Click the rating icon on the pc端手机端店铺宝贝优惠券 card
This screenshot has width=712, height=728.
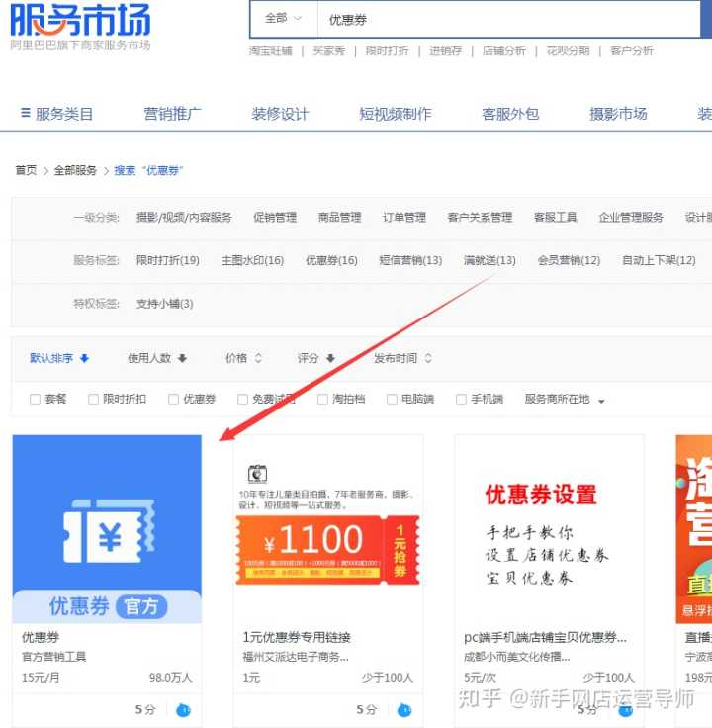pyautogui.click(x=625, y=709)
